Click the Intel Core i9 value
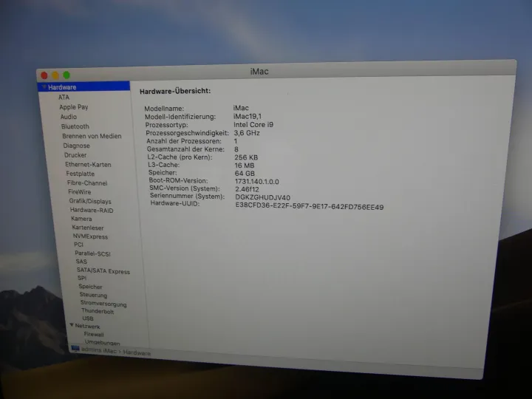The height and width of the screenshot is (399, 532). click(253, 125)
